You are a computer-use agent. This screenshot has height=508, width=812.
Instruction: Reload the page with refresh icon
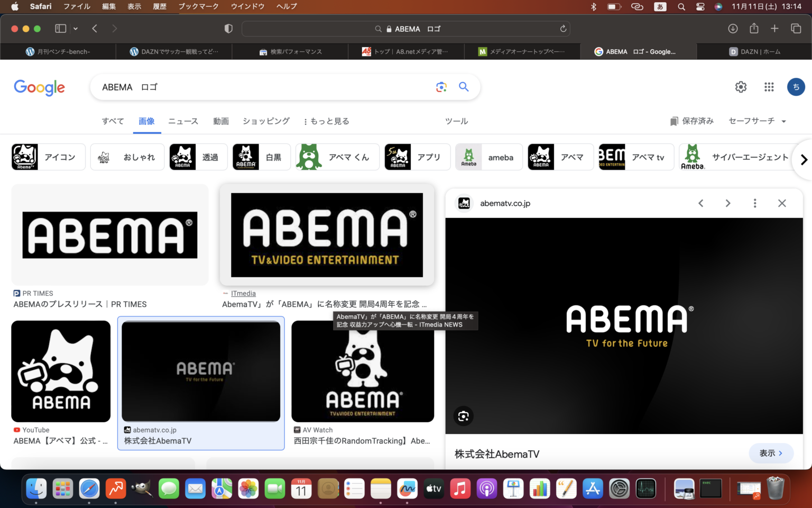(x=563, y=29)
